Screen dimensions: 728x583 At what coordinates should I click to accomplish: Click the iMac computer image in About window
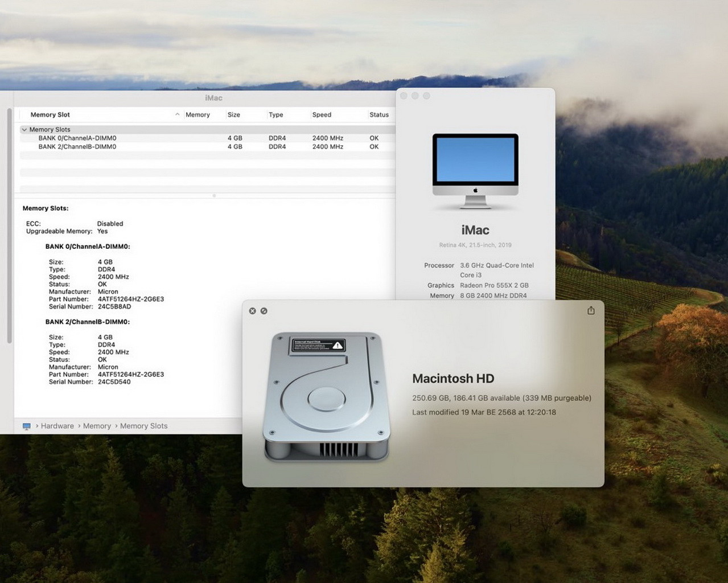(x=475, y=171)
